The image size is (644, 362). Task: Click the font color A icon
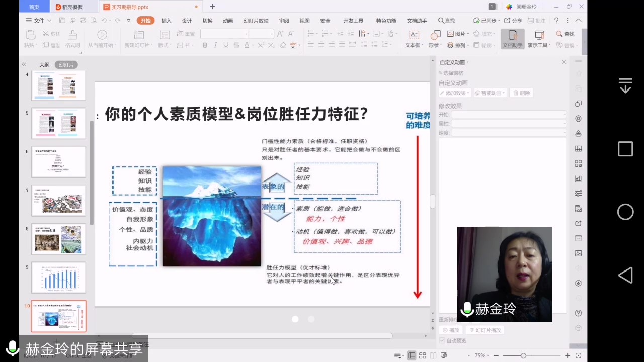pyautogui.click(x=247, y=45)
